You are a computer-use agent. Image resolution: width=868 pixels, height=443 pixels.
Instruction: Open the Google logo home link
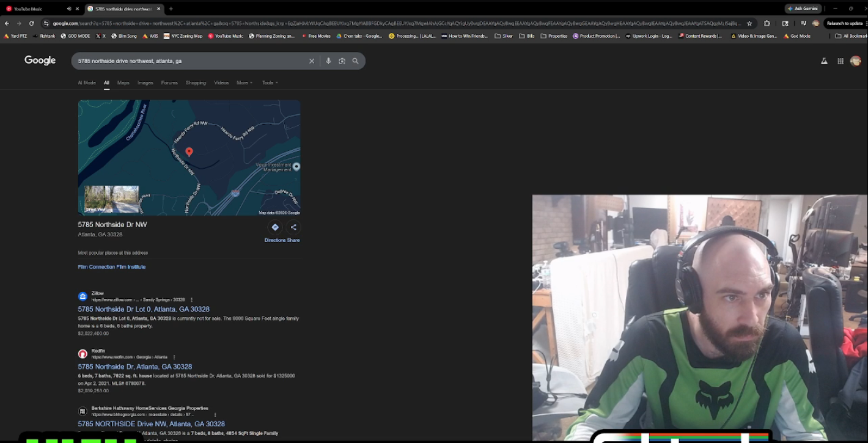[x=40, y=60]
